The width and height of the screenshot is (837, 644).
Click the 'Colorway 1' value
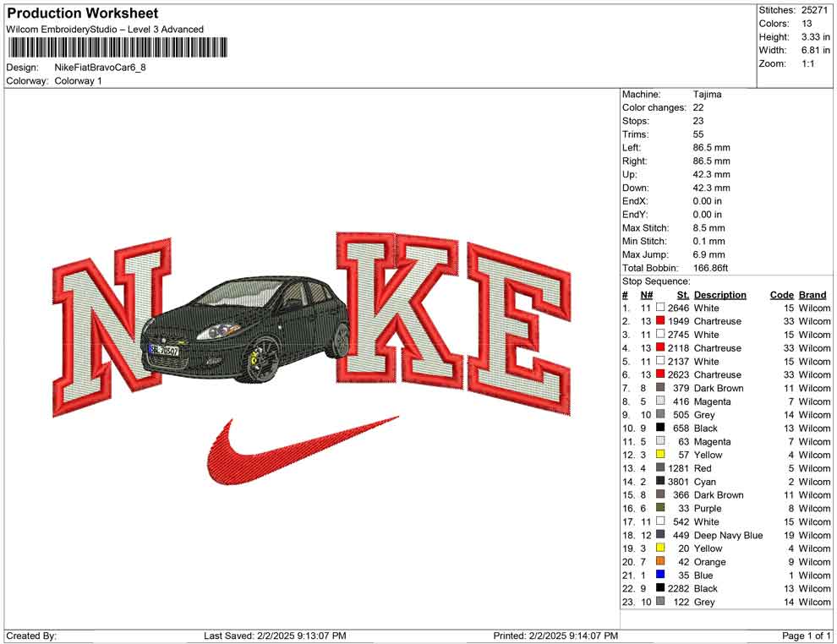(x=78, y=81)
